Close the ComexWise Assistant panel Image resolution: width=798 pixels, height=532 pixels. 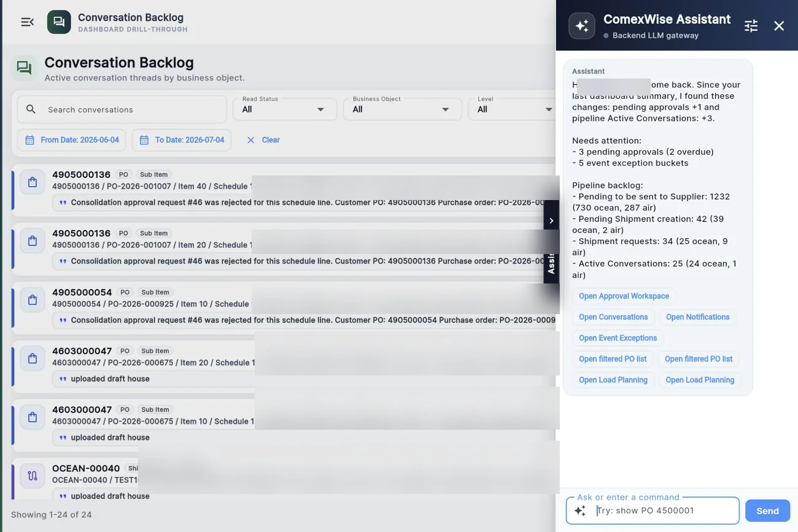(x=779, y=26)
